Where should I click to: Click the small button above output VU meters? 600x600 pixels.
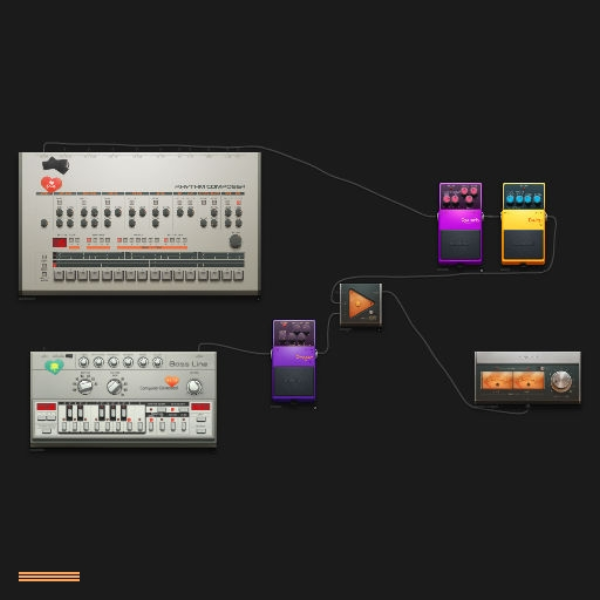click(x=542, y=368)
